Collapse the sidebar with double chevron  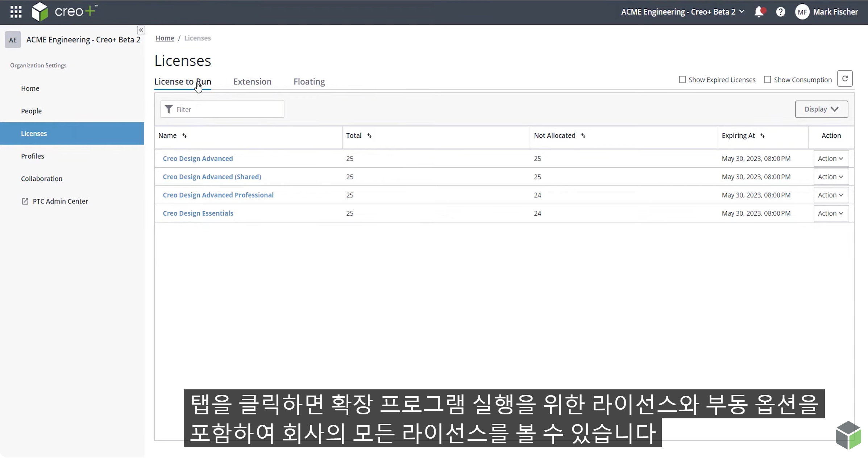coord(141,30)
